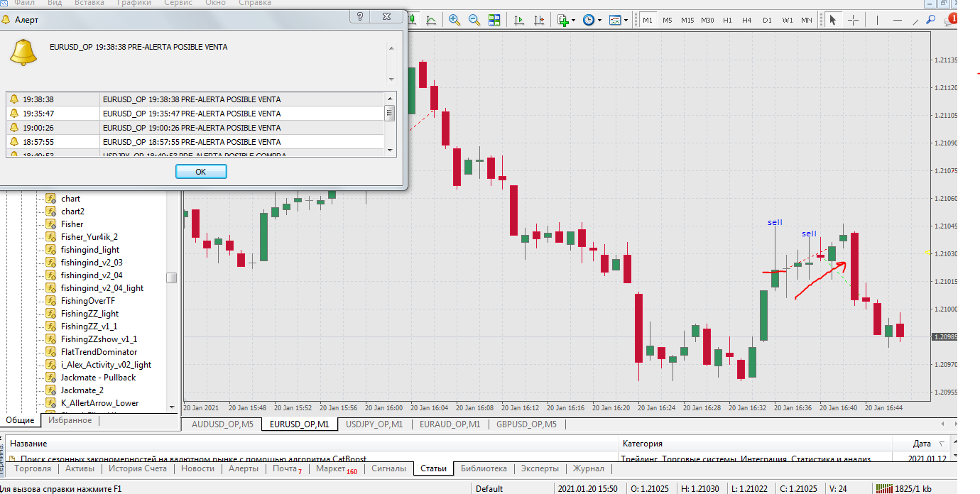This screenshot has height=494, width=980.
Task: Open the USDJPY_OP,M1 chart tab
Action: [374, 424]
